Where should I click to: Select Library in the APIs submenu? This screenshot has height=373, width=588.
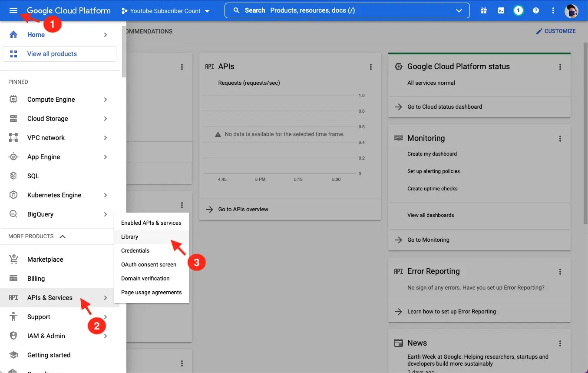point(151,236)
